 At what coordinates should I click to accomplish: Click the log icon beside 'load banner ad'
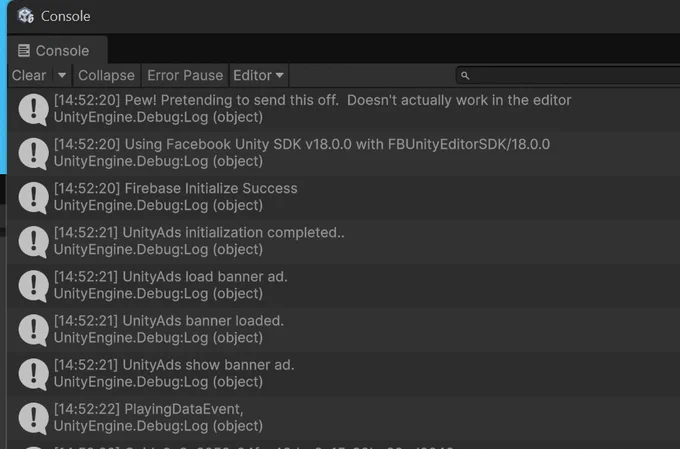coord(33,286)
